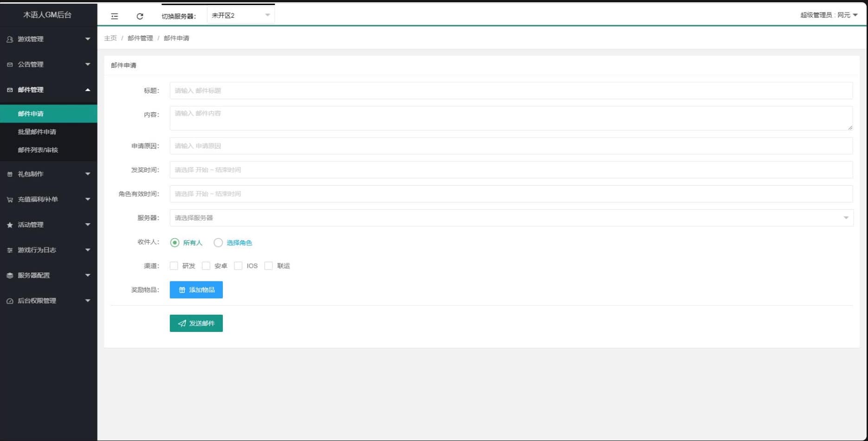Open the 请选择服务器 server dropdown

click(x=512, y=218)
